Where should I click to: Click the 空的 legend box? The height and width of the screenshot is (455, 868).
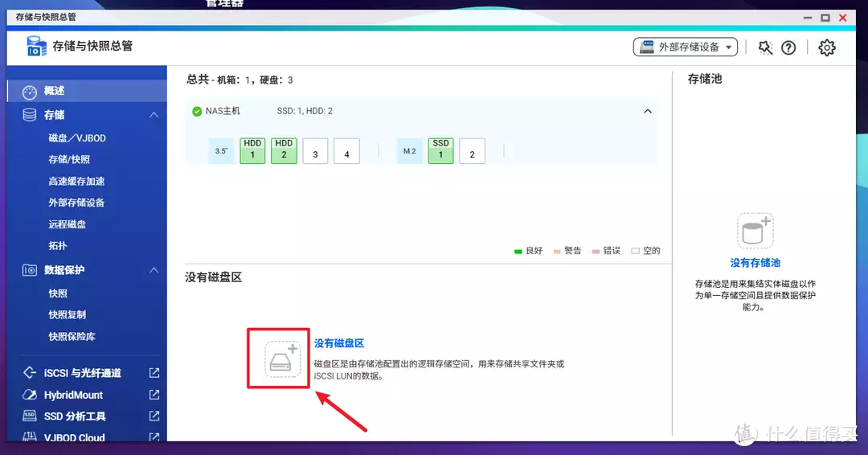click(x=635, y=252)
